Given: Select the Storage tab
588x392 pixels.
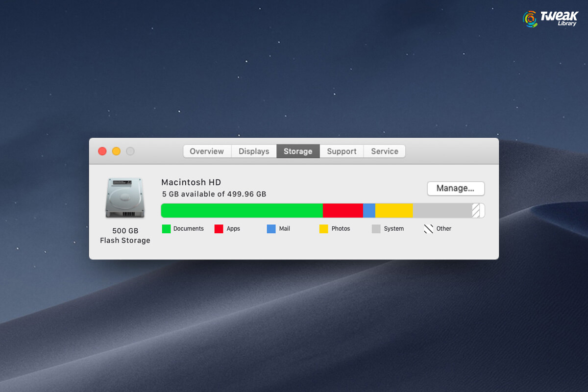Looking at the screenshot, I should pos(297,151).
